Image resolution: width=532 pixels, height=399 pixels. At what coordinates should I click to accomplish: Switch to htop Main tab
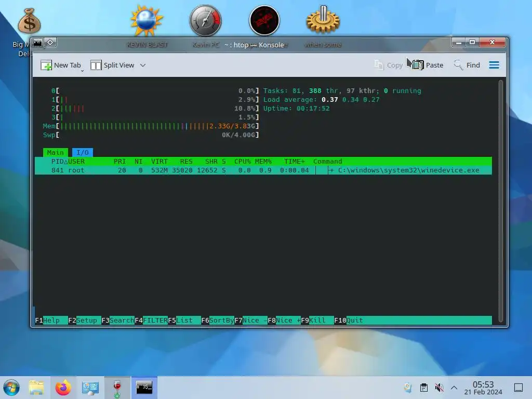click(55, 153)
